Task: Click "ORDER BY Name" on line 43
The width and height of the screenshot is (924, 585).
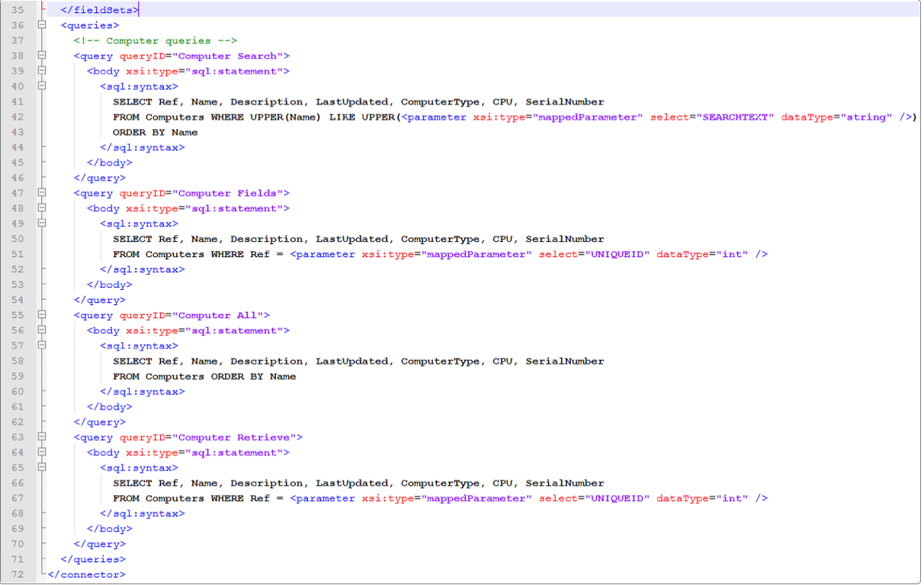Action: point(155,132)
